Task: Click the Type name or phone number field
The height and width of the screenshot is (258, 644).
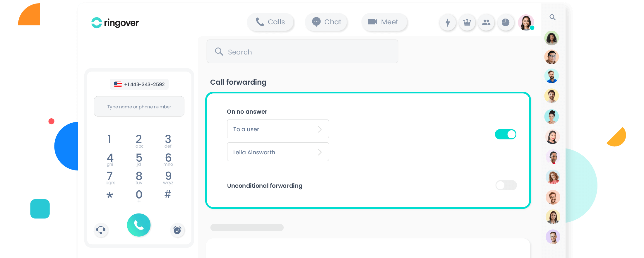Action: click(x=139, y=107)
